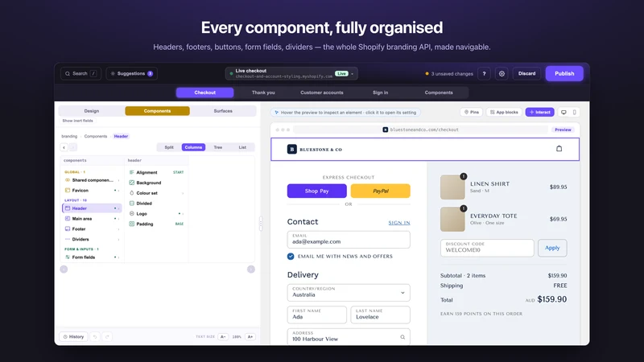Click the Background row icon
The image size is (644, 362).
131,183
